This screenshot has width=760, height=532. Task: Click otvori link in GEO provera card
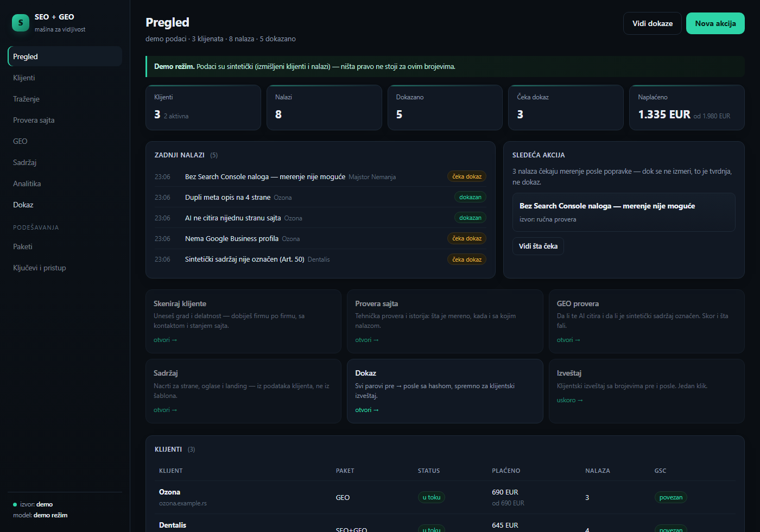tap(568, 340)
